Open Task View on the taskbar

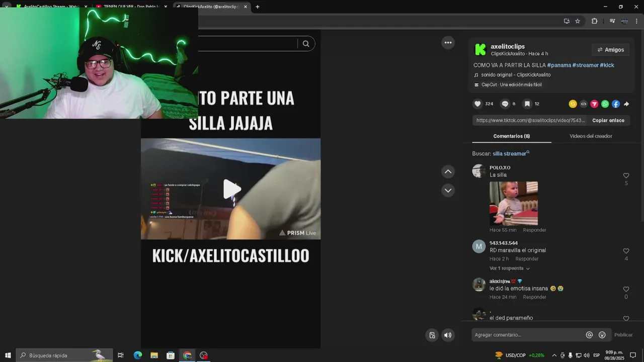(121, 355)
